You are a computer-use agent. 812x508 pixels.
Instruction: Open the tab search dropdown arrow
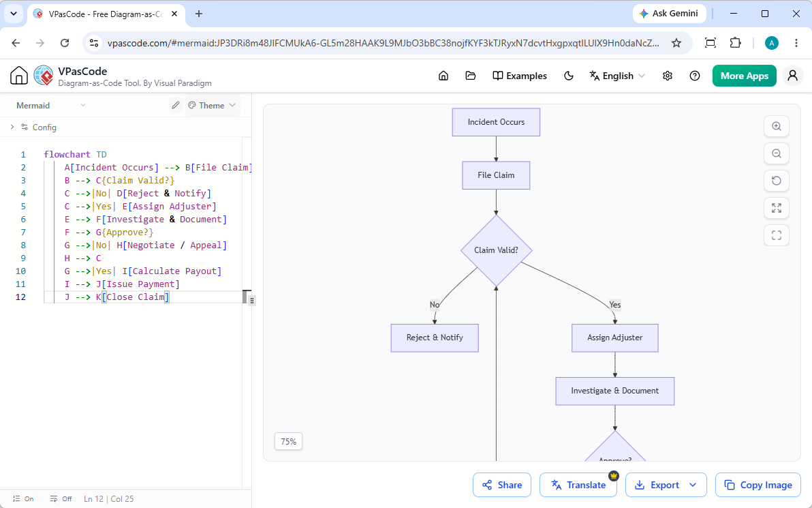pos(14,14)
